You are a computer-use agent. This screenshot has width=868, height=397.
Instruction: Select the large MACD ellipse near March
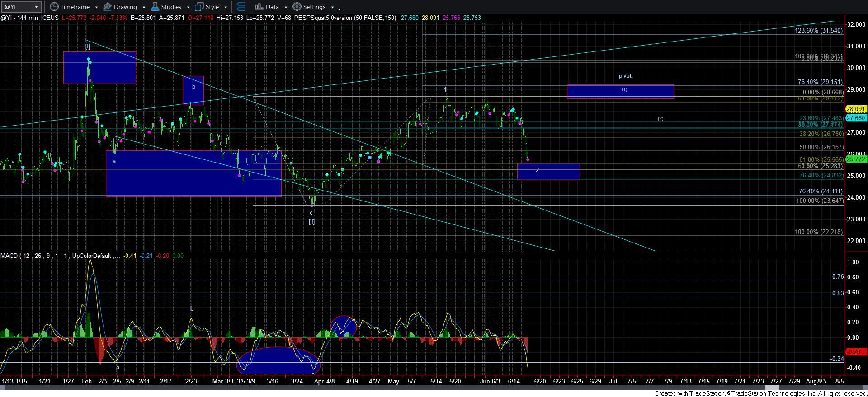coord(278,360)
